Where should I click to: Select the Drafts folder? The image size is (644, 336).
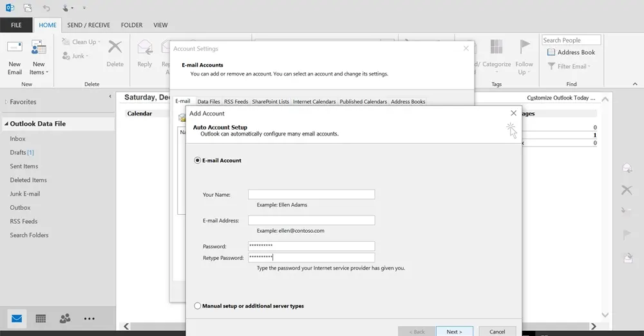(x=22, y=153)
